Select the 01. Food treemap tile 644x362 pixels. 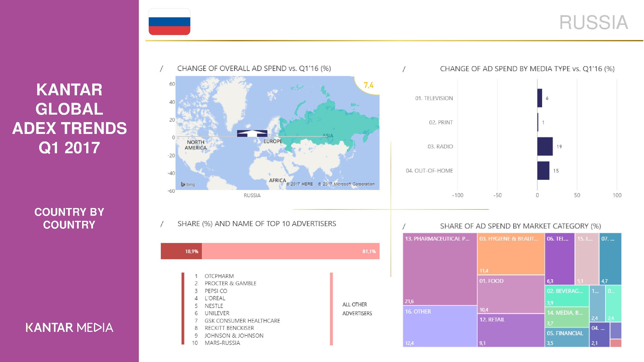511,294
